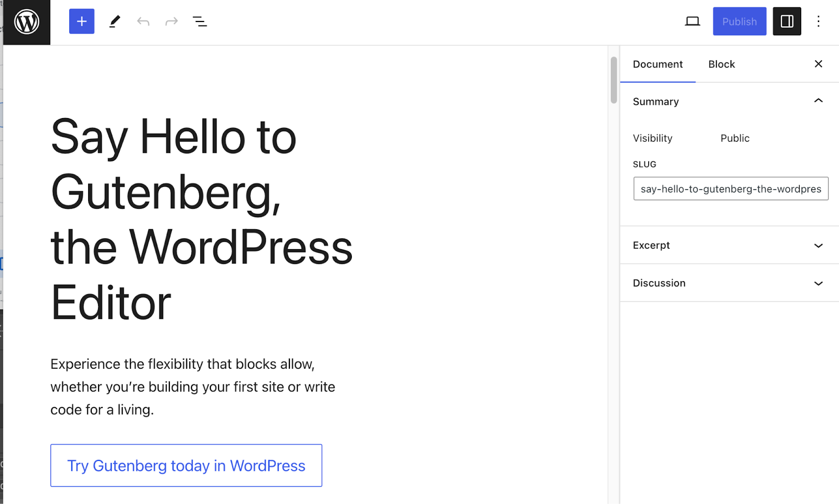Screen dimensions: 839x504
Task: Click the Try Gutenberg today in WordPress button
Action: tap(186, 466)
